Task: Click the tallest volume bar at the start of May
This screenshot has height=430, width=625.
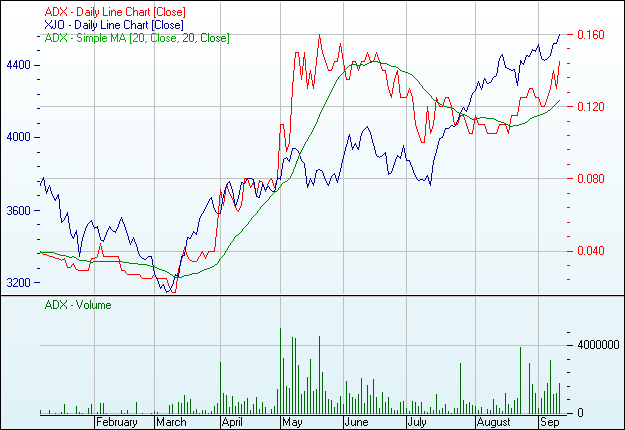Action: click(x=280, y=371)
